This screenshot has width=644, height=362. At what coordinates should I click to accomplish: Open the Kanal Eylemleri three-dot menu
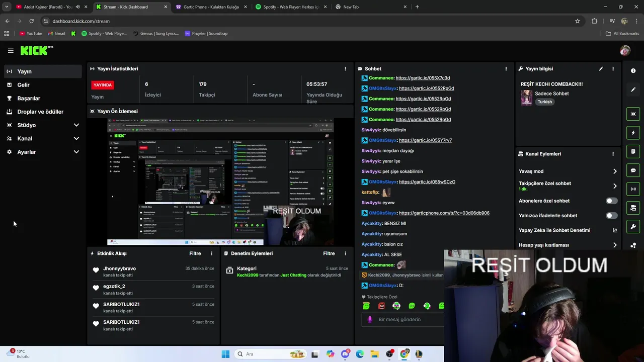[x=613, y=154]
